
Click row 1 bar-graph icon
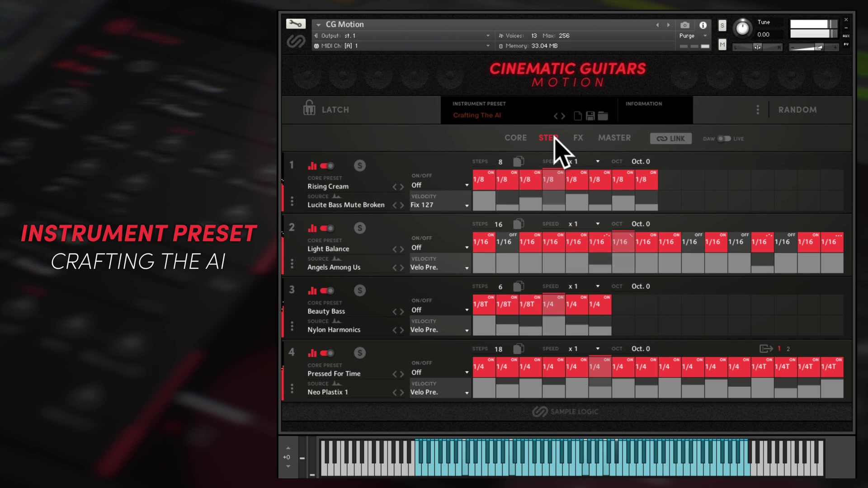tap(312, 165)
